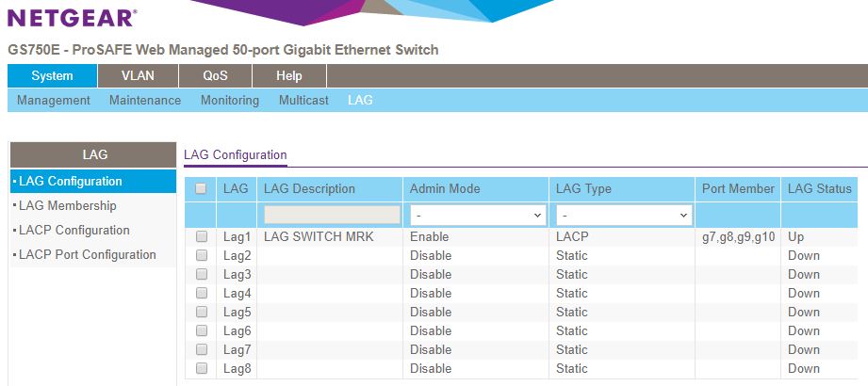Screen dimensions: 868x386
Task: Check the Lag1 row checkbox
Action: [202, 236]
